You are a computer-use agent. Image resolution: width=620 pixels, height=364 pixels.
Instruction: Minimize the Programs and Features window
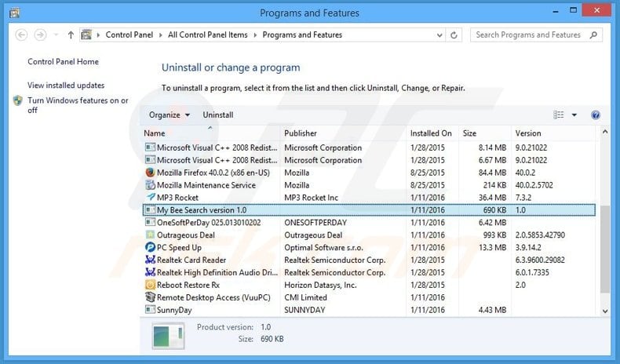[556, 12]
